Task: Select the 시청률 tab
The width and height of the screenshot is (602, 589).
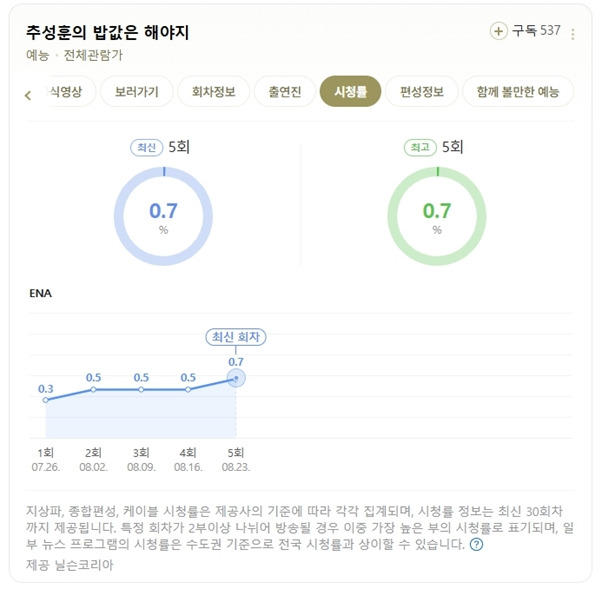Action: pos(350,91)
